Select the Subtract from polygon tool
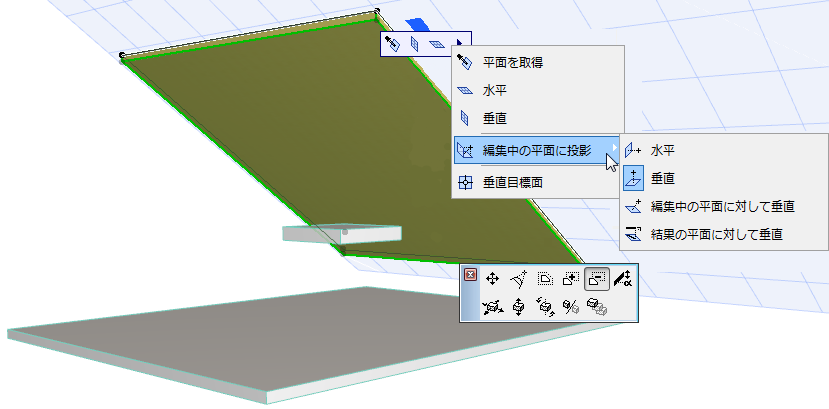Image resolution: width=829 pixels, height=409 pixels. [x=597, y=278]
